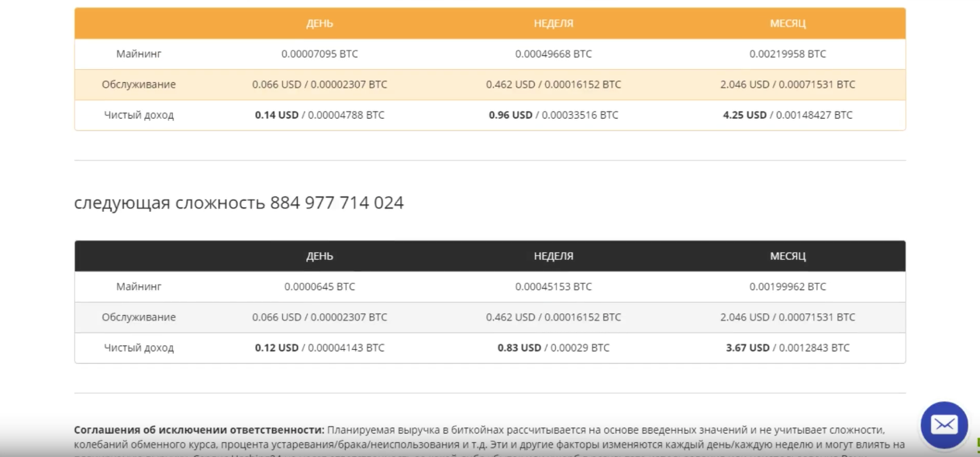Click the next-difficulty daily mining 0.0000645 BTC
Screen dimensions: 980x457
click(319, 286)
